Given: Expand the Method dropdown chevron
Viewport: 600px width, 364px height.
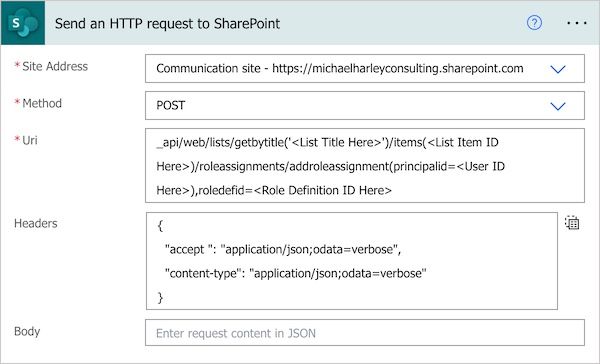Looking at the screenshot, I should pos(558,106).
